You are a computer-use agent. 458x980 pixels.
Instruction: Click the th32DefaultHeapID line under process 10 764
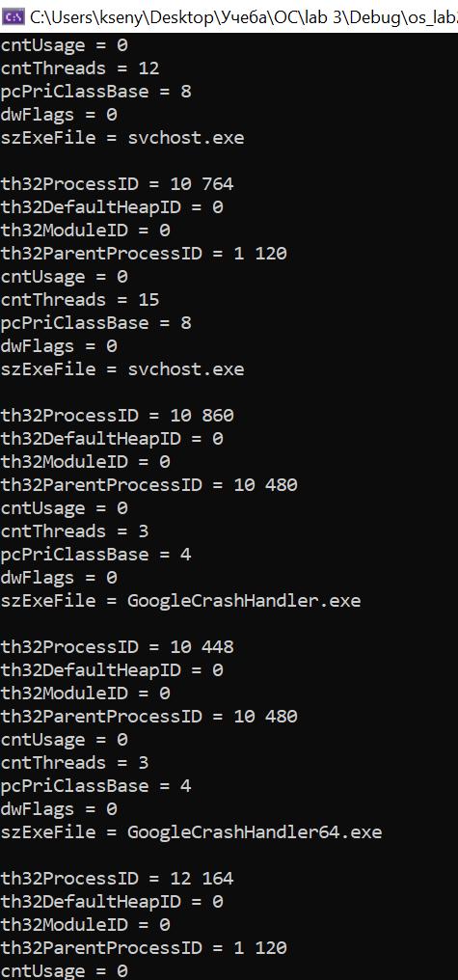(x=111, y=207)
